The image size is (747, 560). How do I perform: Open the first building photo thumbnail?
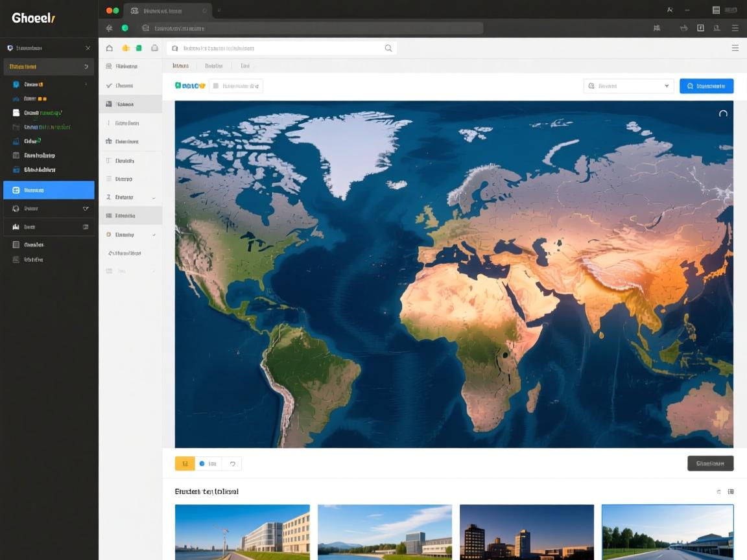coord(242,531)
